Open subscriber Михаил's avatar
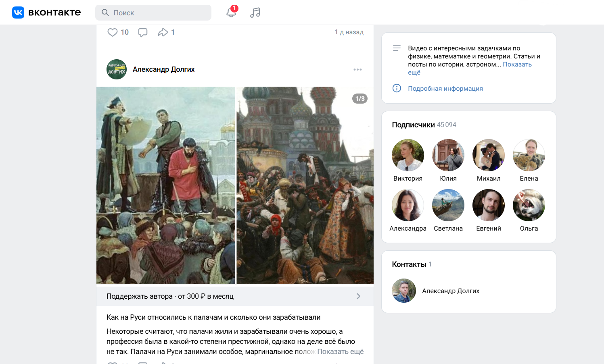 tap(489, 155)
